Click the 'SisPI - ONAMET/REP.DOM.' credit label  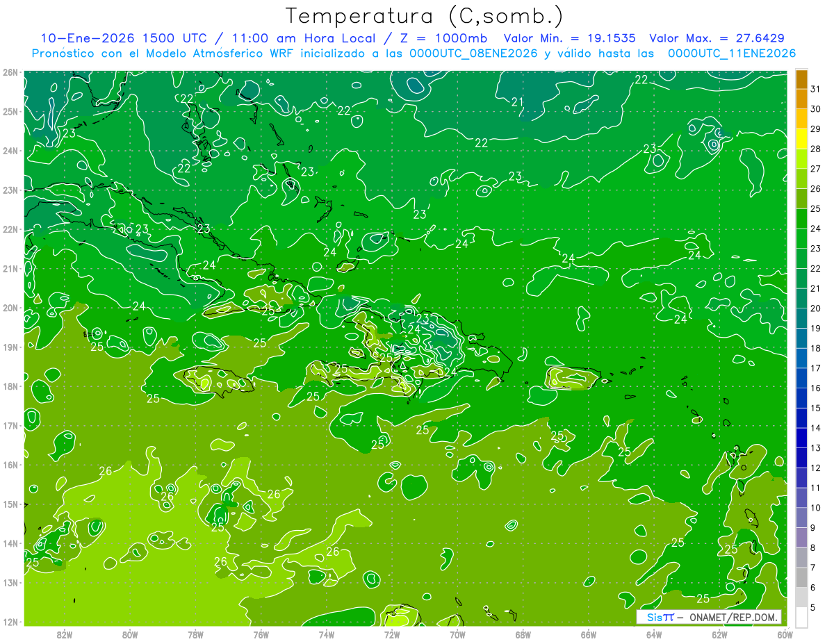point(708,617)
